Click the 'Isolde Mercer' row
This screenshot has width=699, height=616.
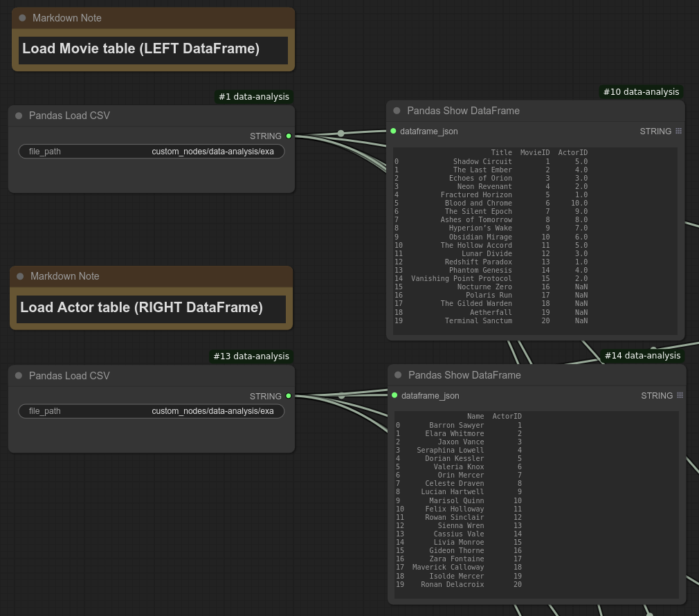459,576
